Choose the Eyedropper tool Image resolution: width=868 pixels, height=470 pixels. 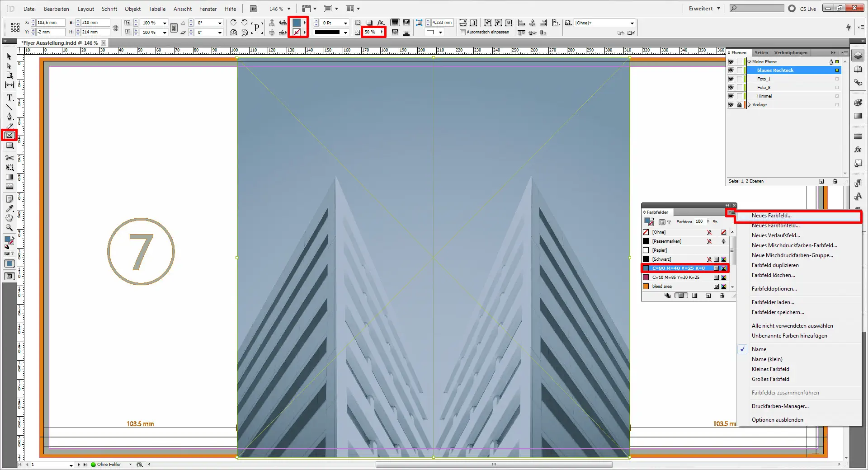point(9,208)
